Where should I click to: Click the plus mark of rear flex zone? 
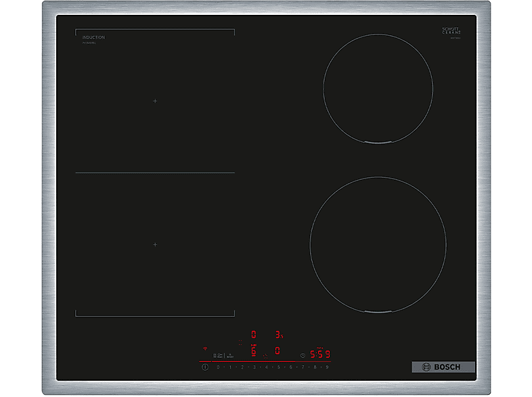[155, 101]
